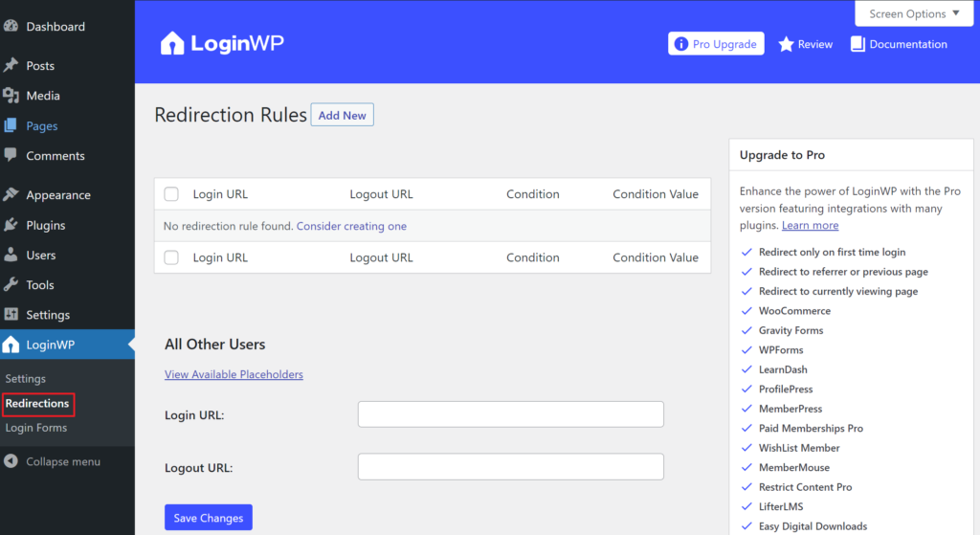The height and width of the screenshot is (535, 980).
Task: Click the Dashboard gauge icon in sidebar
Action: (11, 26)
